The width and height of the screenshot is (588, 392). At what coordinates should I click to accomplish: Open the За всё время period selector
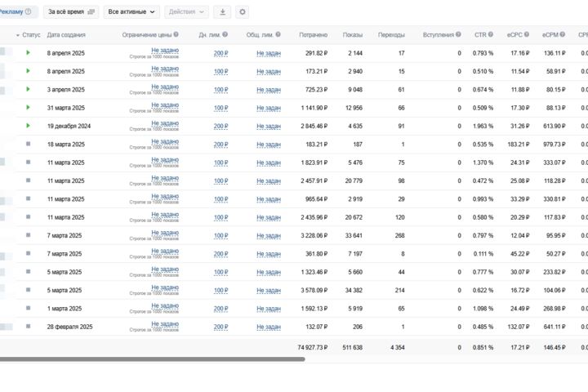[x=71, y=12]
